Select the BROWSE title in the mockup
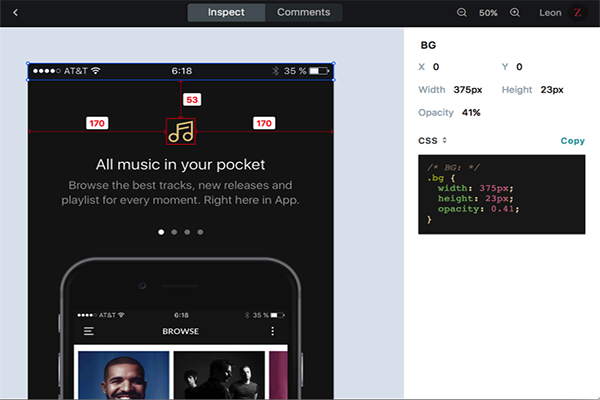Image resolution: width=600 pixels, height=400 pixels. coord(181,331)
